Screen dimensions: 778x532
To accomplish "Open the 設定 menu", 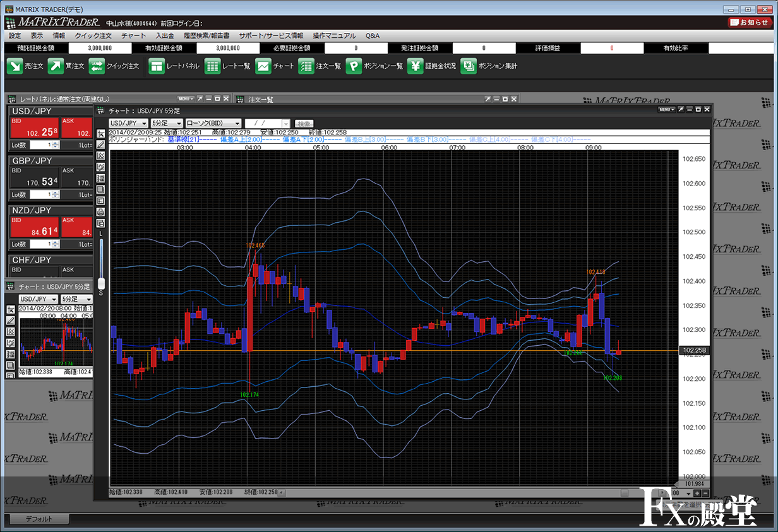I will coord(15,36).
